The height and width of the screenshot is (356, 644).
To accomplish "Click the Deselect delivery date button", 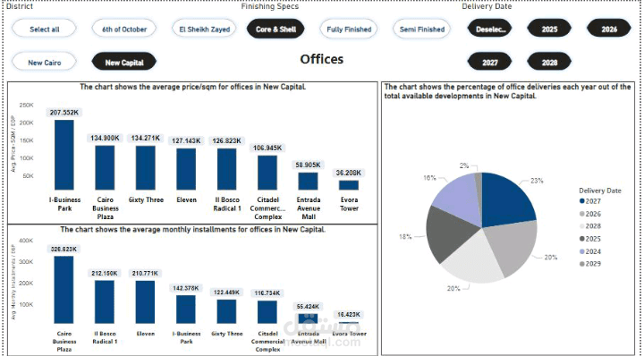I will (490, 30).
